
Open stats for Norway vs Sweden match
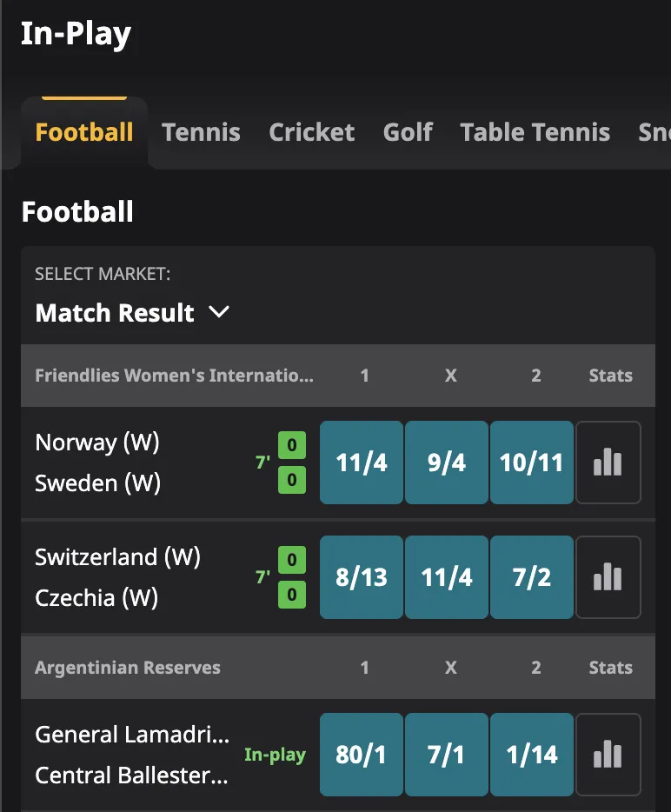[608, 462]
